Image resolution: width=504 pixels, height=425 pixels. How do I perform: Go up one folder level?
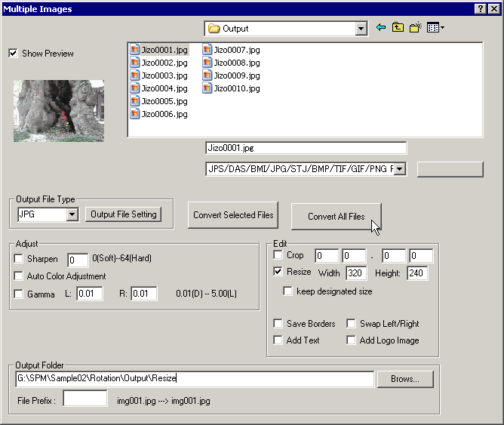pos(398,28)
